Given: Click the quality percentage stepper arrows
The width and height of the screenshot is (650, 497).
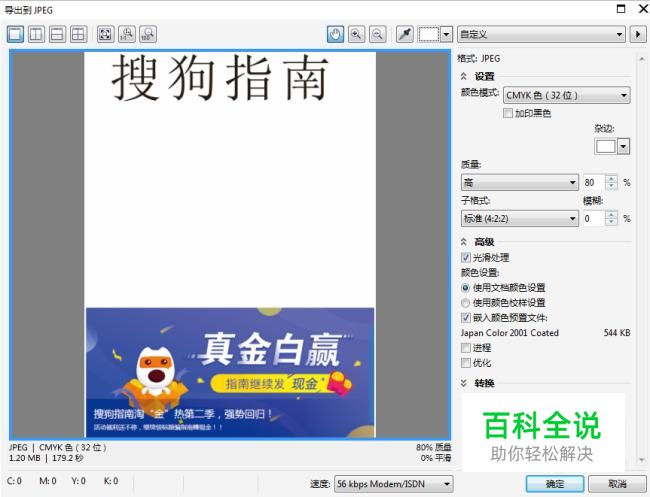Looking at the screenshot, I should click(x=611, y=182).
